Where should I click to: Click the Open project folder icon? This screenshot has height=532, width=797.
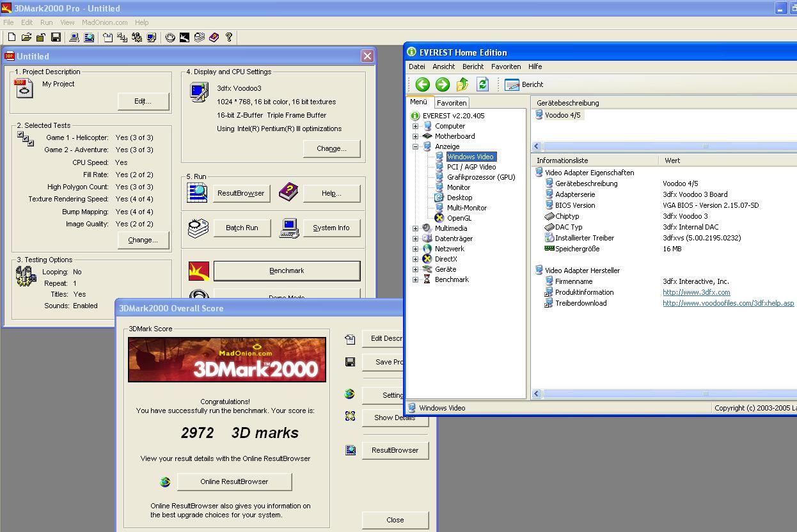pyautogui.click(x=26, y=38)
